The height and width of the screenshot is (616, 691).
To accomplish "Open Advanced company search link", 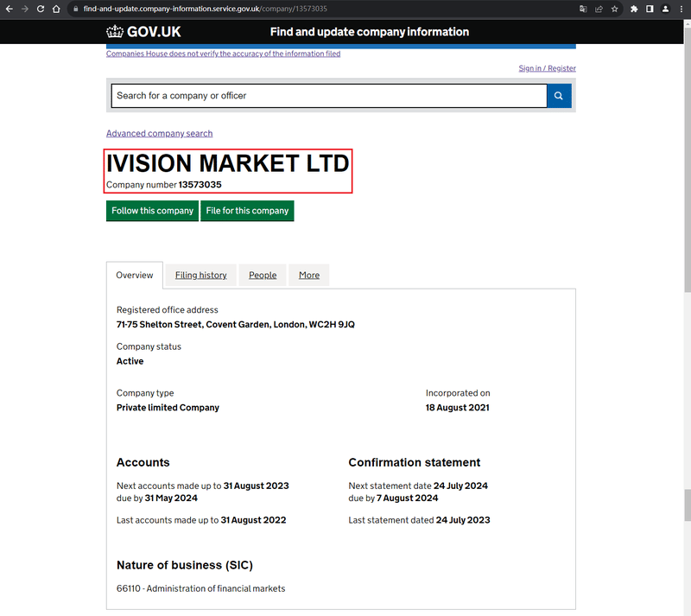I will (x=160, y=133).
